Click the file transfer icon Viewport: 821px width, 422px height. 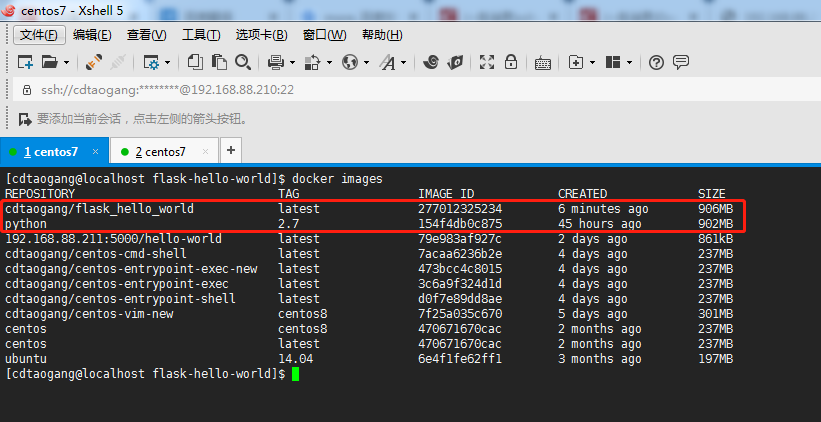tap(312, 63)
